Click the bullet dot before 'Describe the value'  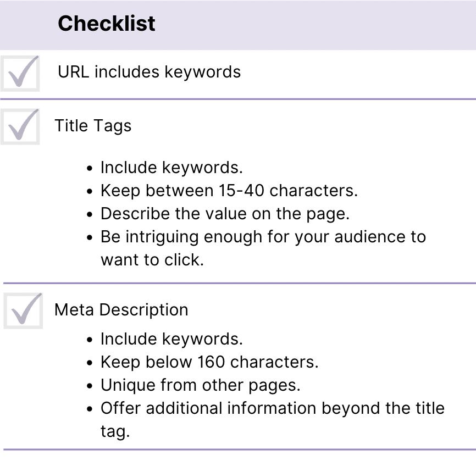(x=90, y=214)
